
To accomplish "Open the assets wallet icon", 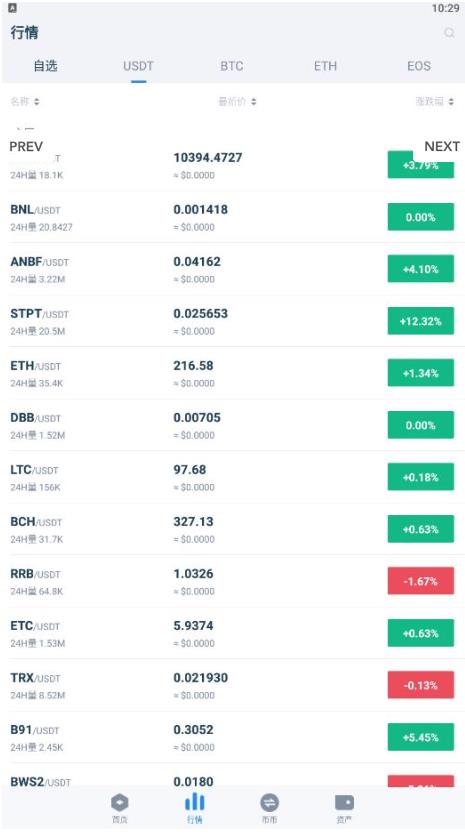I will point(344,802).
